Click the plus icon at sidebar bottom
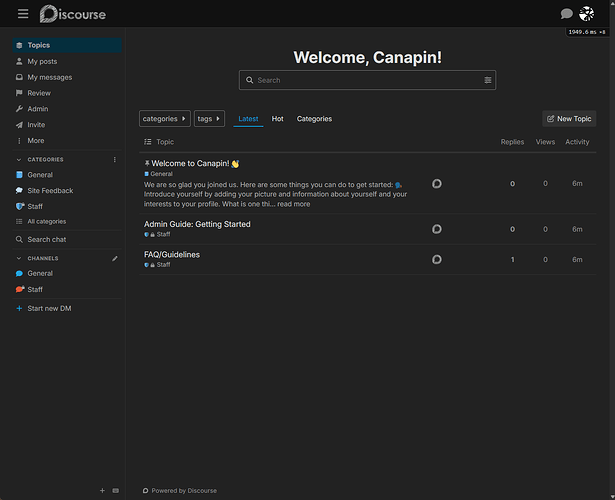The image size is (615, 500). click(102, 491)
